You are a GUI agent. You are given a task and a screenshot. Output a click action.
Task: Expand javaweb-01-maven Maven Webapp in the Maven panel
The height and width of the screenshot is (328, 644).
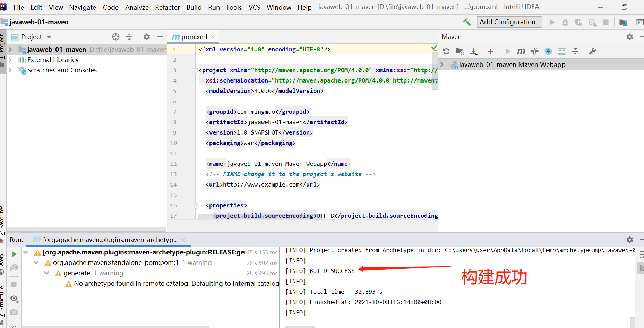(442, 64)
